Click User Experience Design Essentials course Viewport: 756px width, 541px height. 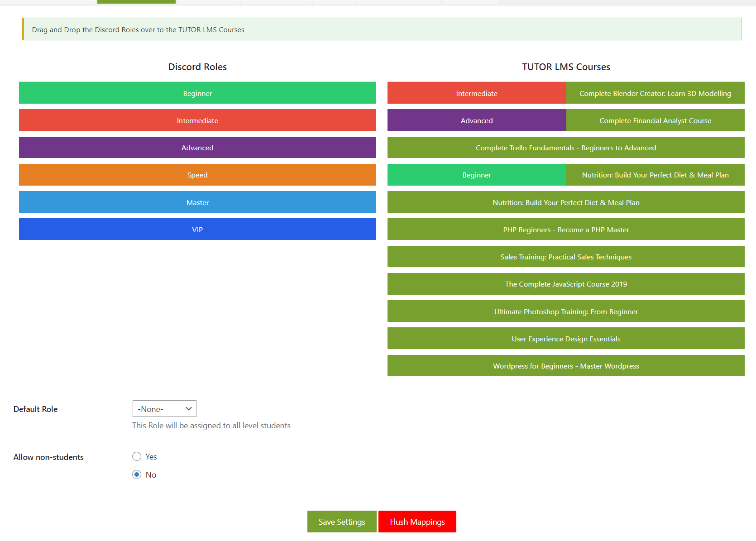point(566,339)
